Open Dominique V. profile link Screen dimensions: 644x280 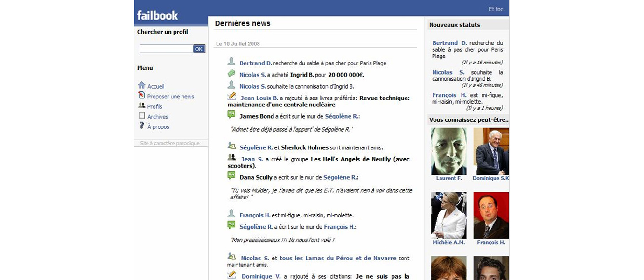point(261,277)
